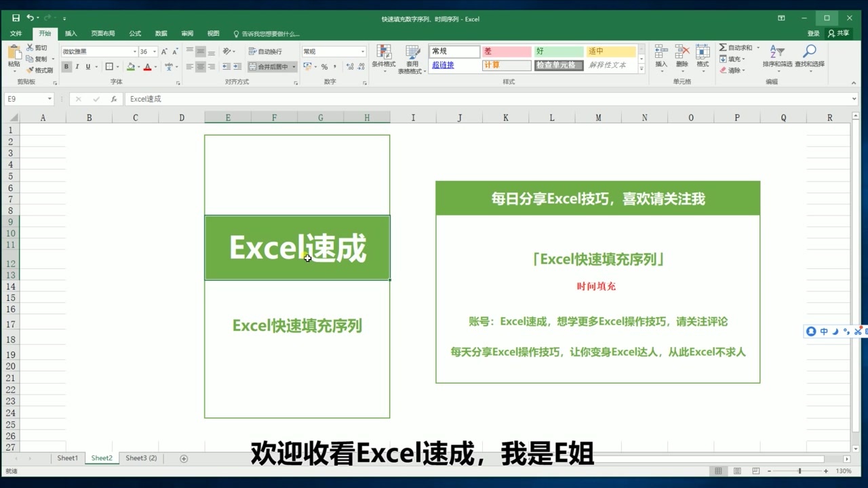Image resolution: width=868 pixels, height=488 pixels.
Task: Switch to the Data (数据) tab
Action: coord(161,33)
